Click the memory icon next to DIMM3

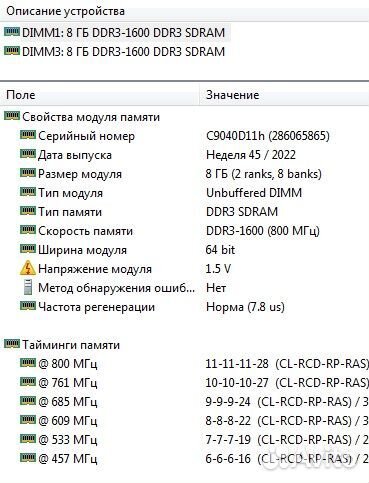point(12,51)
